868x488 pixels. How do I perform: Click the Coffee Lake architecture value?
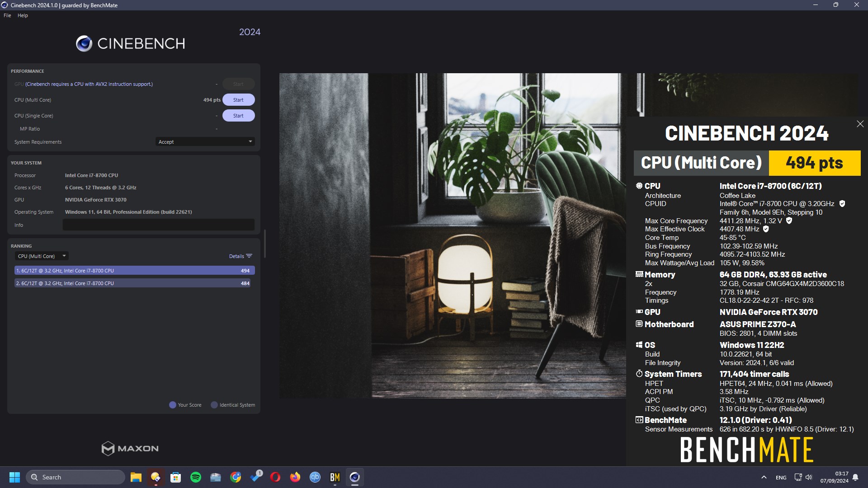pos(737,196)
